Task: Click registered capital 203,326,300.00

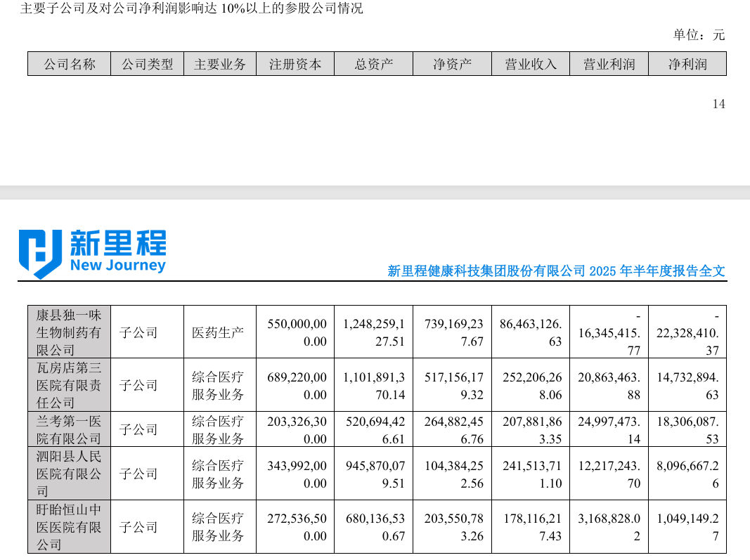Action: point(297,429)
